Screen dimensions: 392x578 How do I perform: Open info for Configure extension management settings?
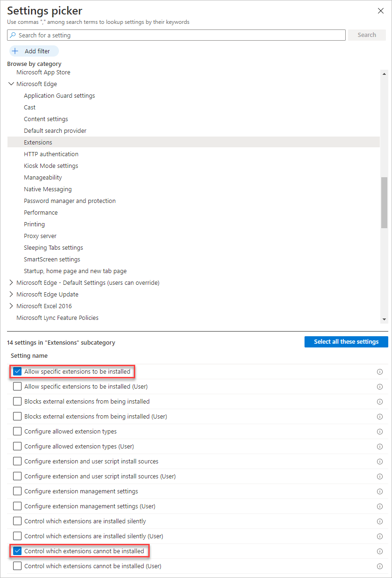pos(380,491)
